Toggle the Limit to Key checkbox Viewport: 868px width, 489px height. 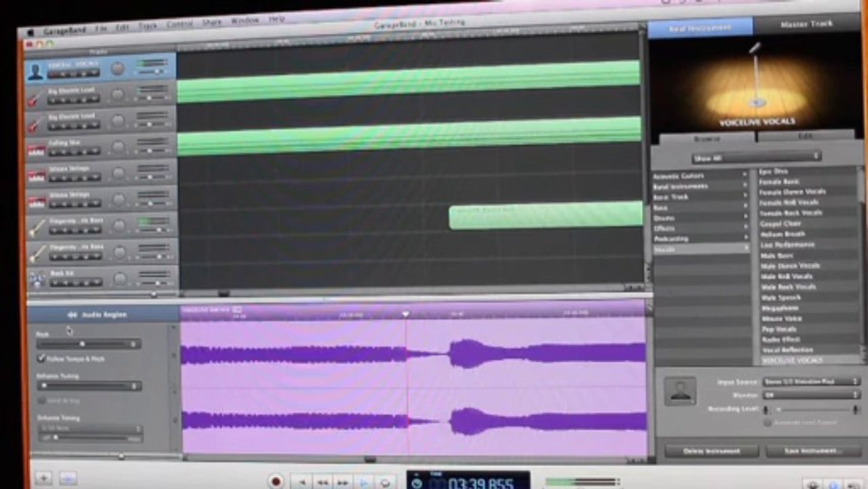tap(41, 400)
